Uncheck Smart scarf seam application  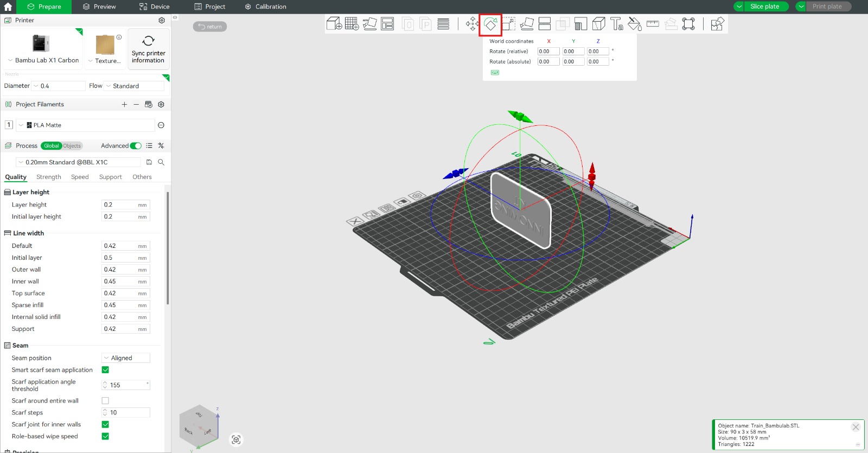point(105,370)
